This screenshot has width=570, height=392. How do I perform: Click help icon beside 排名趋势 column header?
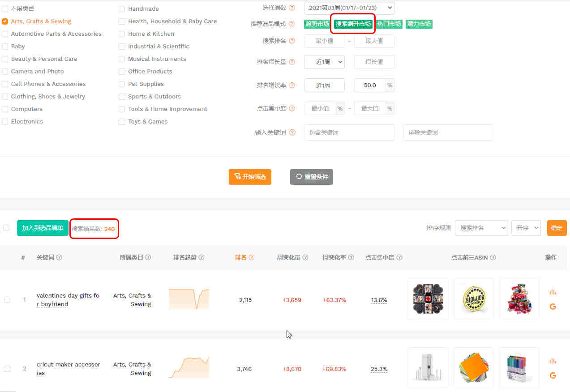(201, 257)
